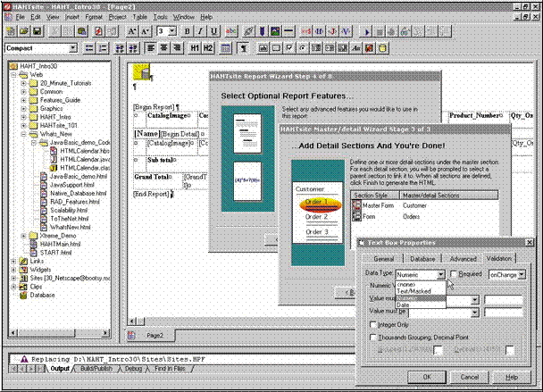The height and width of the screenshot is (392, 543).
Task: Collapse the Whats_New folder
Action: [x=23, y=134]
